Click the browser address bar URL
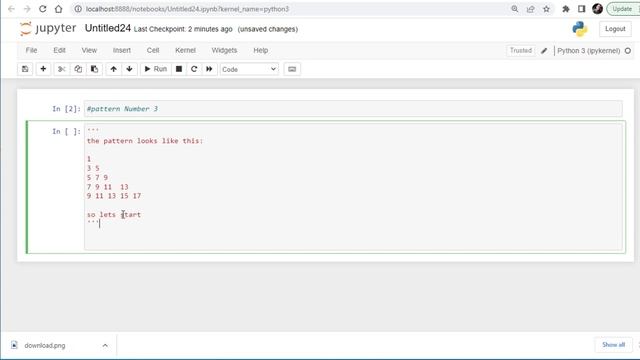 tap(187, 9)
